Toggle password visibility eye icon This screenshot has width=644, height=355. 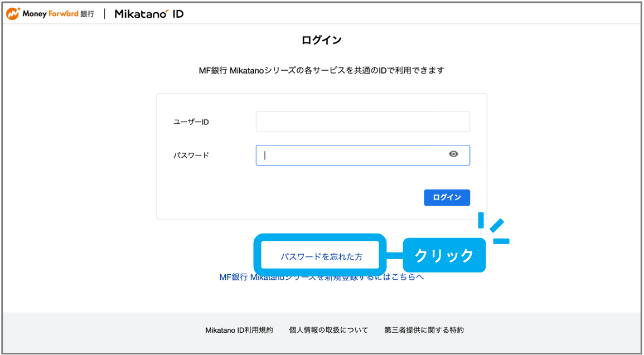pos(453,154)
